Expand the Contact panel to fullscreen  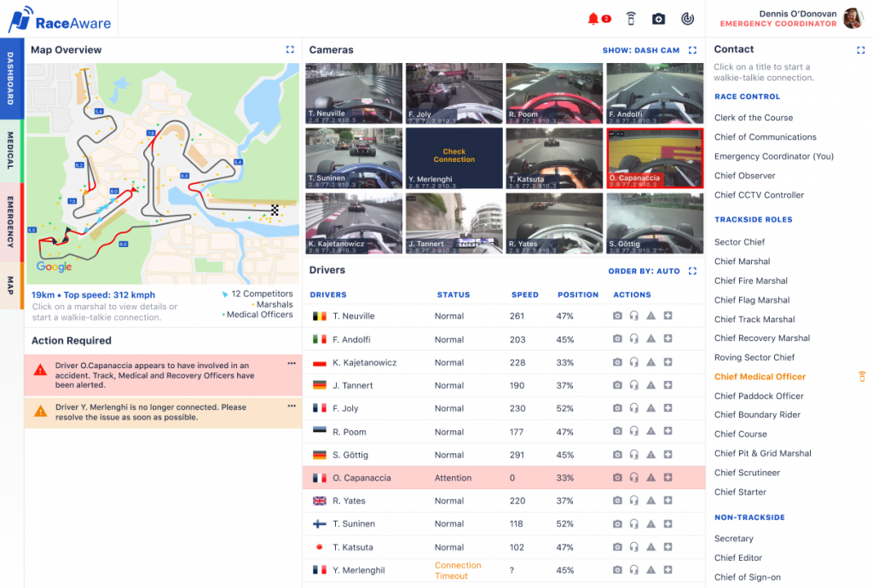(x=860, y=50)
